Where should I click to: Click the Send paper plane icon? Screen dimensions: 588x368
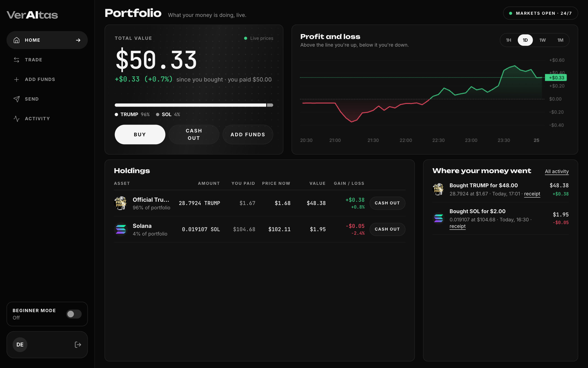[17, 99]
